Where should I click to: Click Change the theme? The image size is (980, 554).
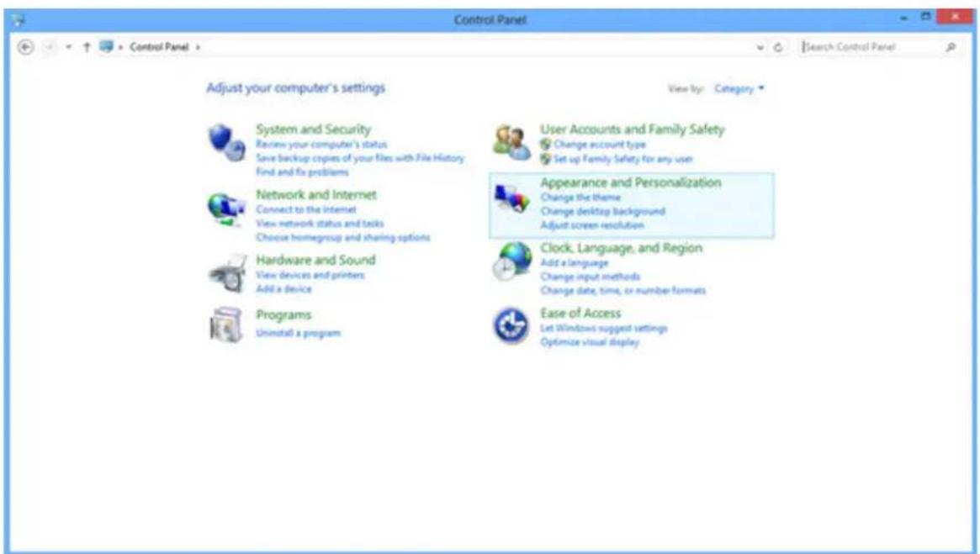580,198
